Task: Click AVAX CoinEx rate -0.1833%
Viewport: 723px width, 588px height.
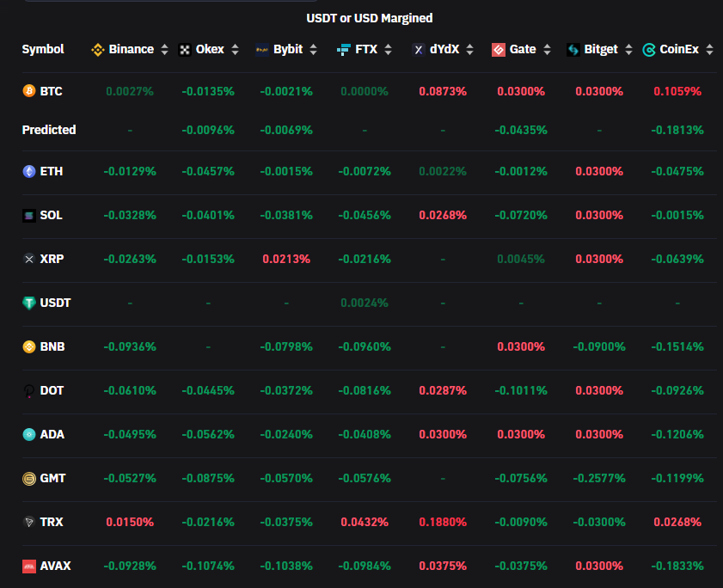Action: (677, 566)
